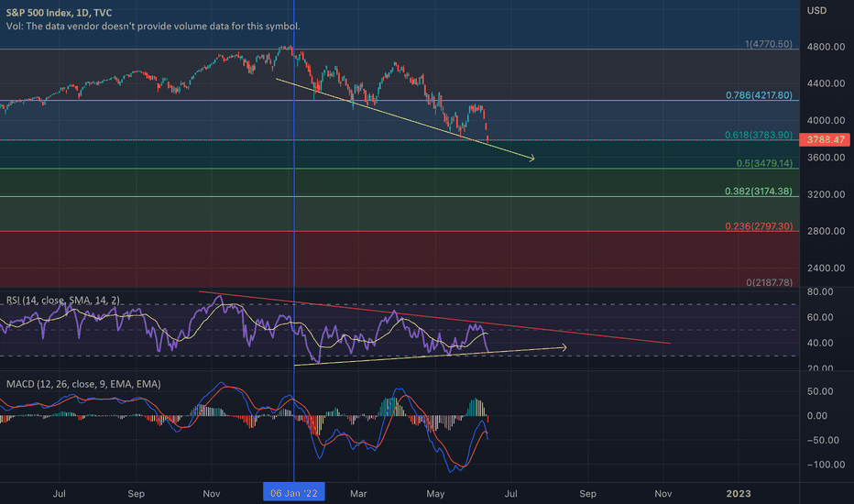This screenshot has height=504, width=854.
Task: Click the 0.786(4217.80) Fibonacci level label
Action: [x=762, y=95]
